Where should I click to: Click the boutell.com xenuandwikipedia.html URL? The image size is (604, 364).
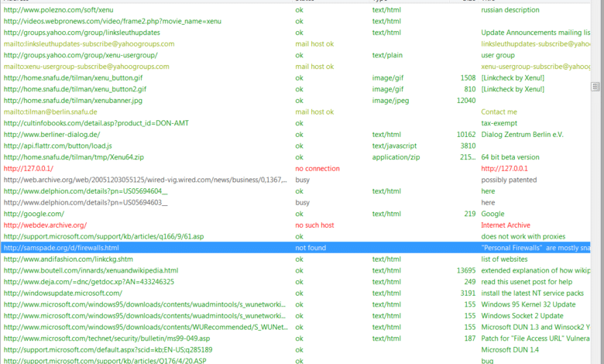click(x=91, y=271)
